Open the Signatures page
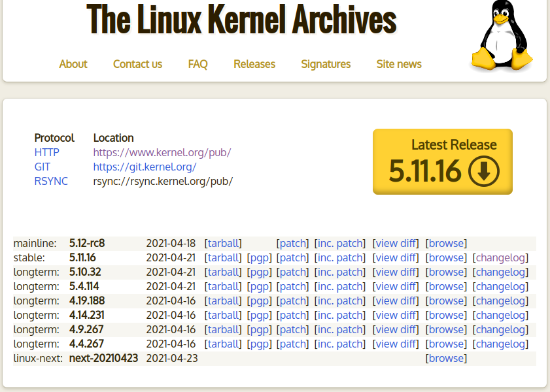The width and height of the screenshot is (550, 392). click(326, 64)
